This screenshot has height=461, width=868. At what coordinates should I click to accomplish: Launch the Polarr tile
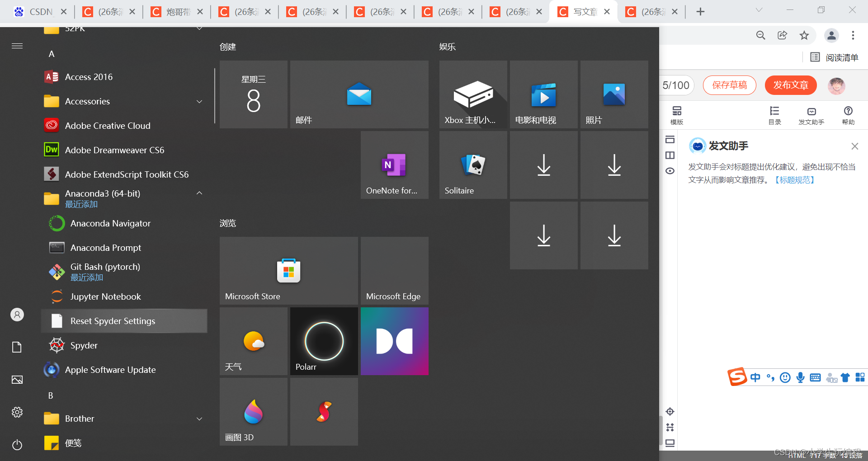[x=324, y=341]
